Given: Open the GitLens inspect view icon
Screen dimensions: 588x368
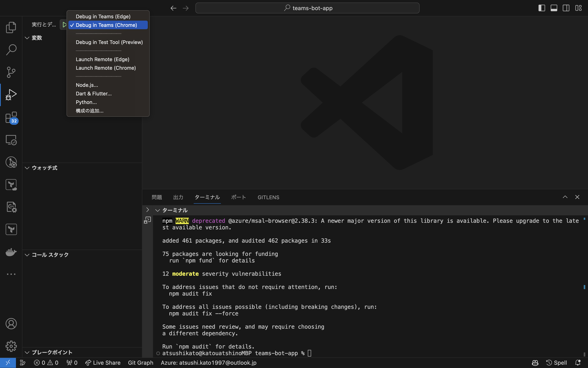Looking at the screenshot, I should 11,162.
